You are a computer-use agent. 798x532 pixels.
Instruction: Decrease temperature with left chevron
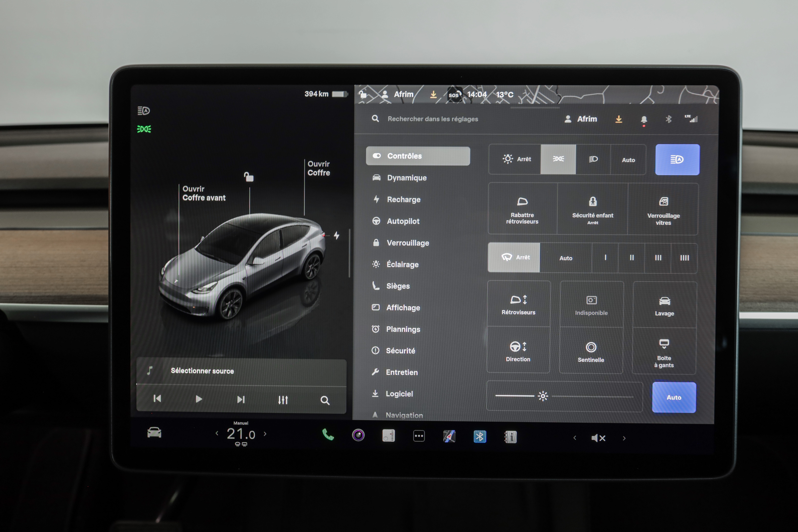(x=217, y=433)
